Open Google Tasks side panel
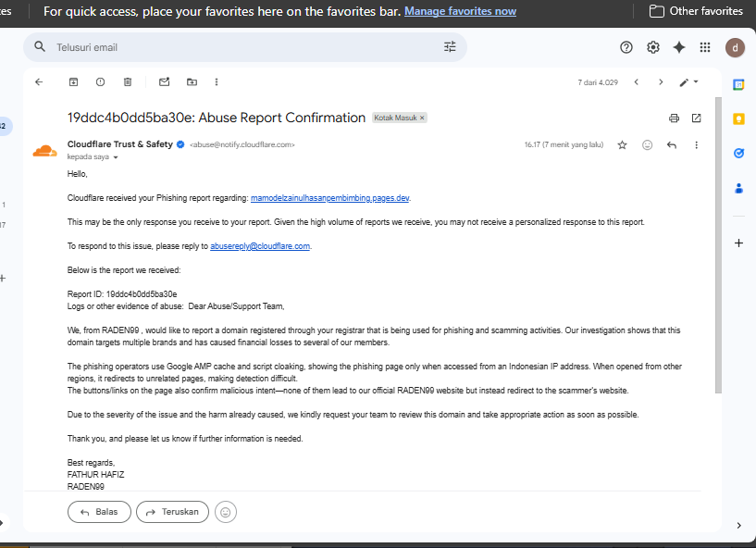This screenshot has width=756, height=548. (x=738, y=154)
